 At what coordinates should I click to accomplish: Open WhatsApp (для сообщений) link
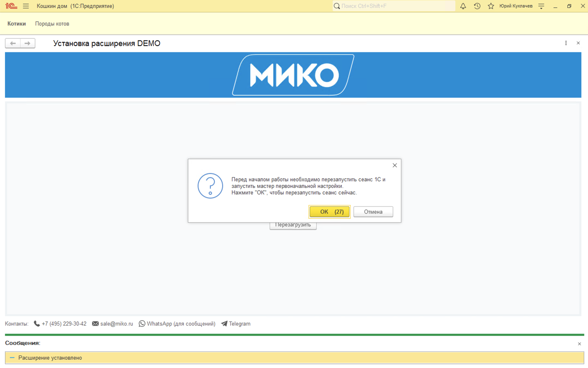coord(181,324)
